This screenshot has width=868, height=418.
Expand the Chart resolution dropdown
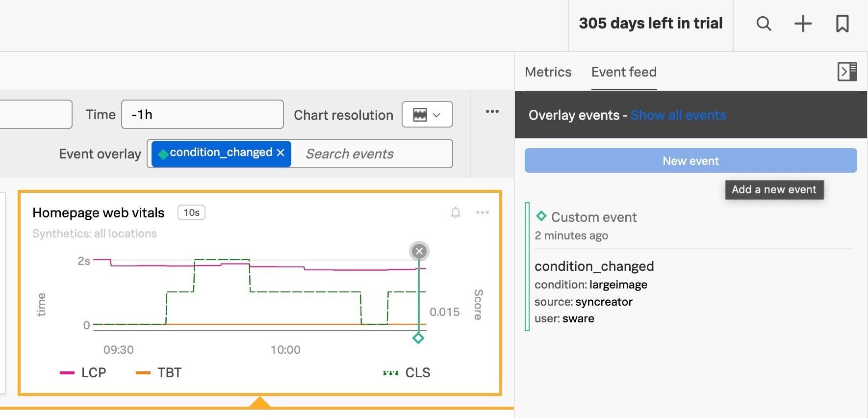point(427,115)
